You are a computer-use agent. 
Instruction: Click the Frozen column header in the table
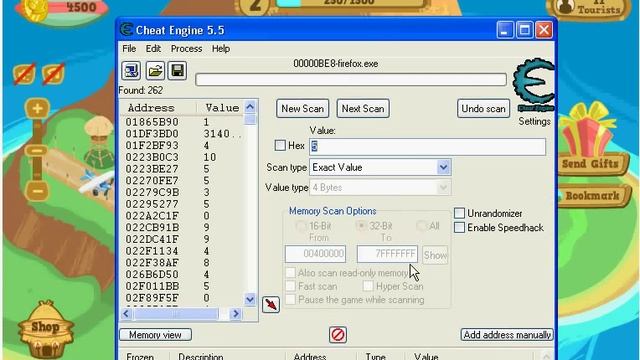[x=140, y=356]
